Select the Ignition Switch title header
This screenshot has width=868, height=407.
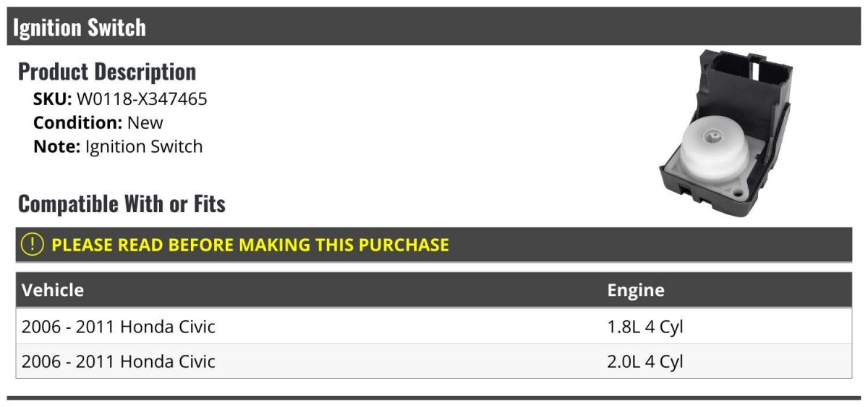80,28
